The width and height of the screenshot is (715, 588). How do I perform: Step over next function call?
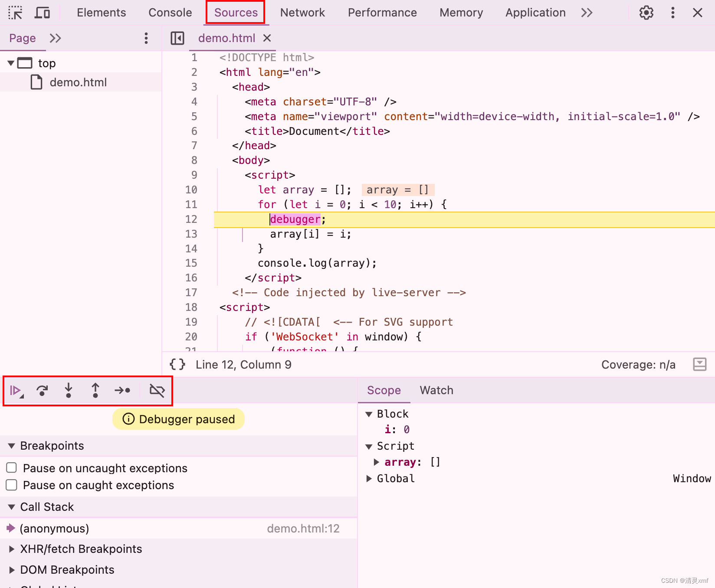(x=42, y=391)
